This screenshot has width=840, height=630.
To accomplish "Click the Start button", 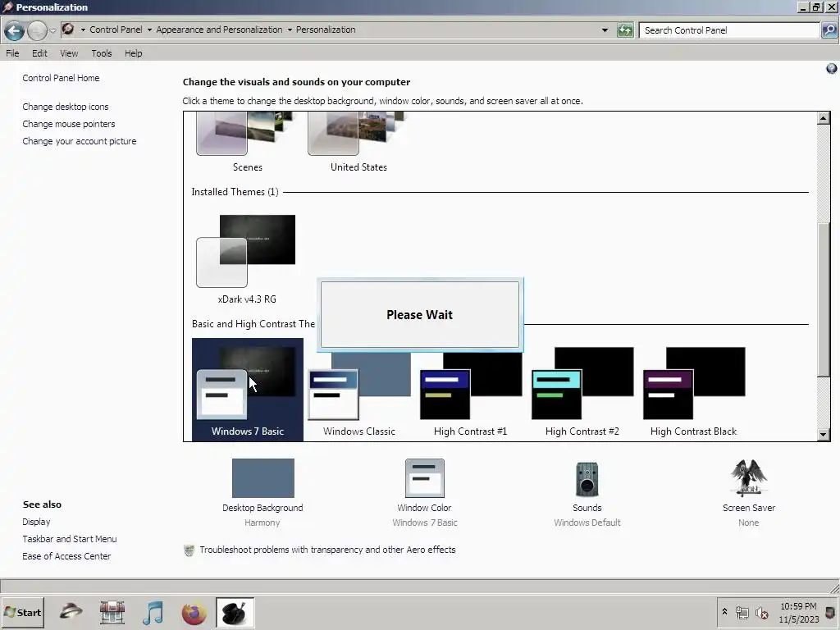I will [22, 612].
